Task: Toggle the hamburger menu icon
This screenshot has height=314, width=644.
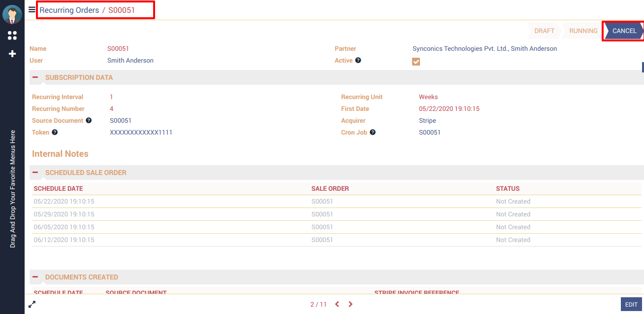Action: coord(32,9)
